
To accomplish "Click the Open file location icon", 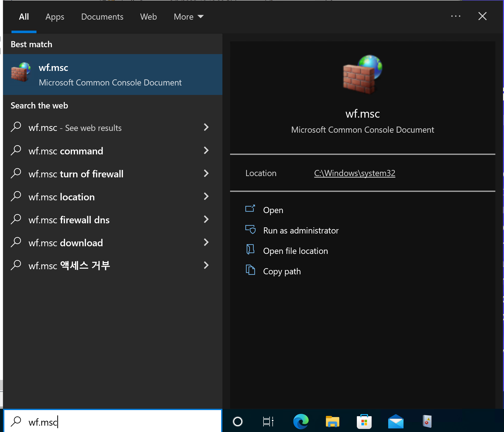I will (250, 250).
